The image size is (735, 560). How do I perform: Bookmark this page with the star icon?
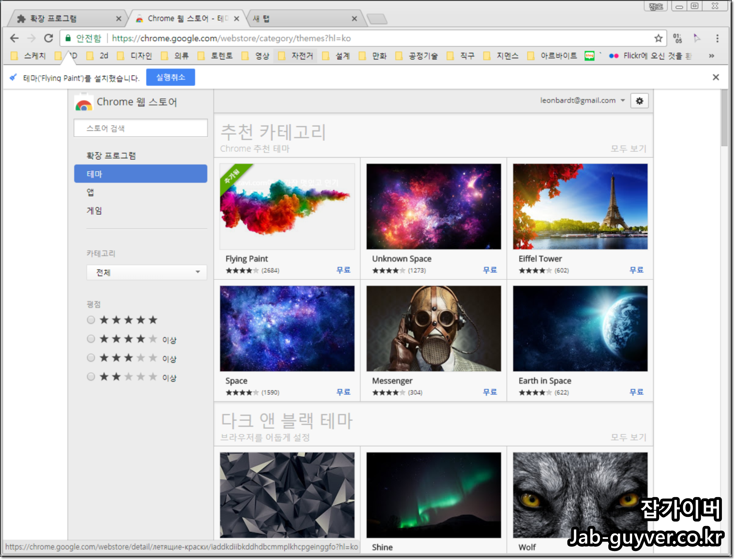click(x=658, y=38)
